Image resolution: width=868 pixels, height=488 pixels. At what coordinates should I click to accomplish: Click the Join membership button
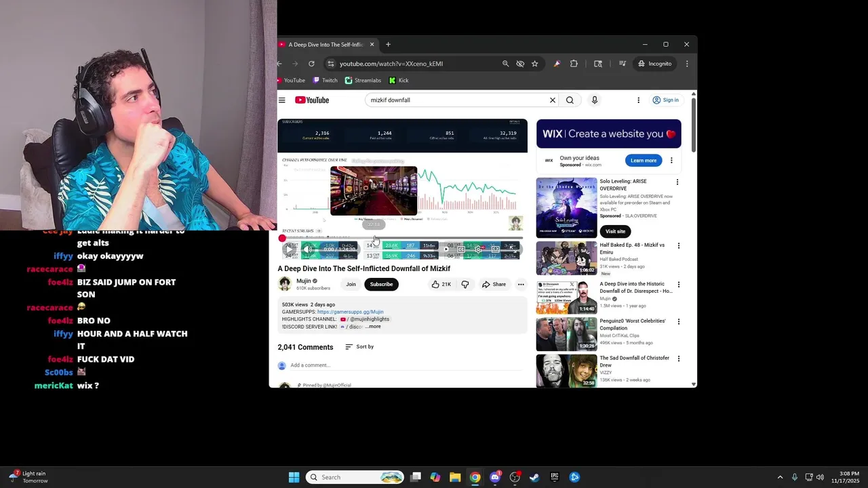tap(351, 284)
